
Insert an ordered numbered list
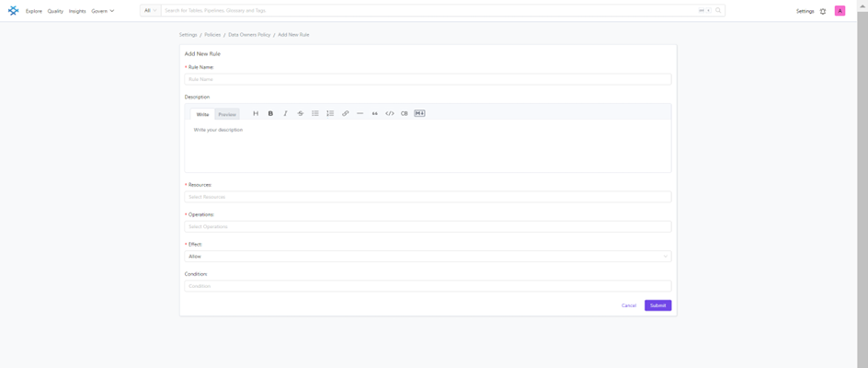(x=330, y=114)
